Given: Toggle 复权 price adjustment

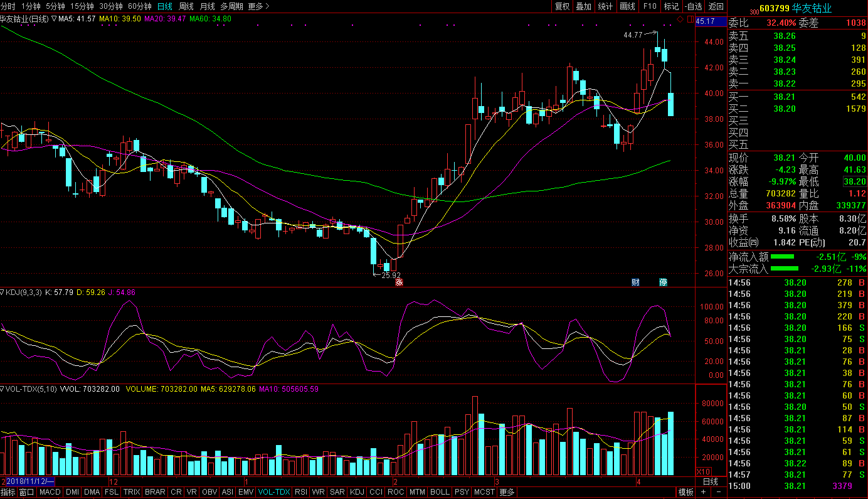Looking at the screenshot, I should pyautogui.click(x=562, y=6).
